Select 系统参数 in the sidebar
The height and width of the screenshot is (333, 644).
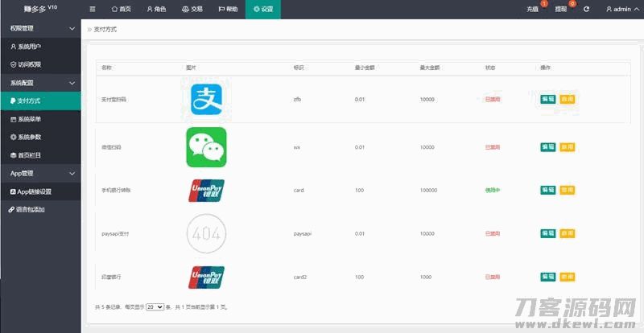click(32, 137)
